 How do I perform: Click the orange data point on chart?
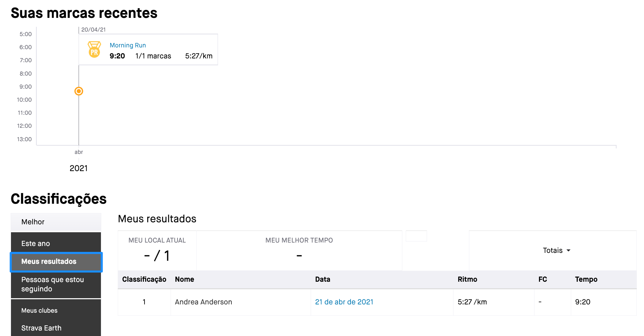click(79, 91)
